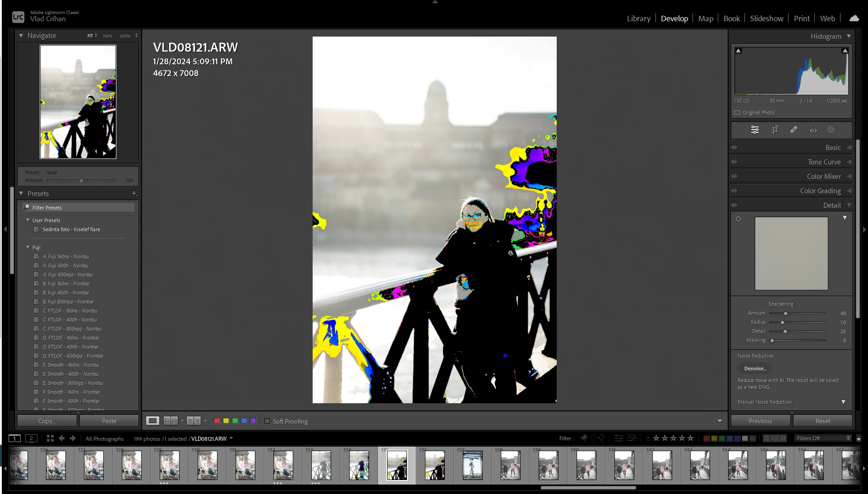Collapse the Fuji presets folder

pyautogui.click(x=28, y=247)
